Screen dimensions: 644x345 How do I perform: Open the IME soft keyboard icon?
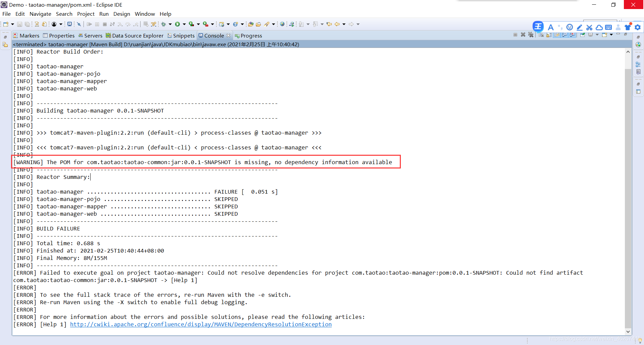tap(608, 27)
